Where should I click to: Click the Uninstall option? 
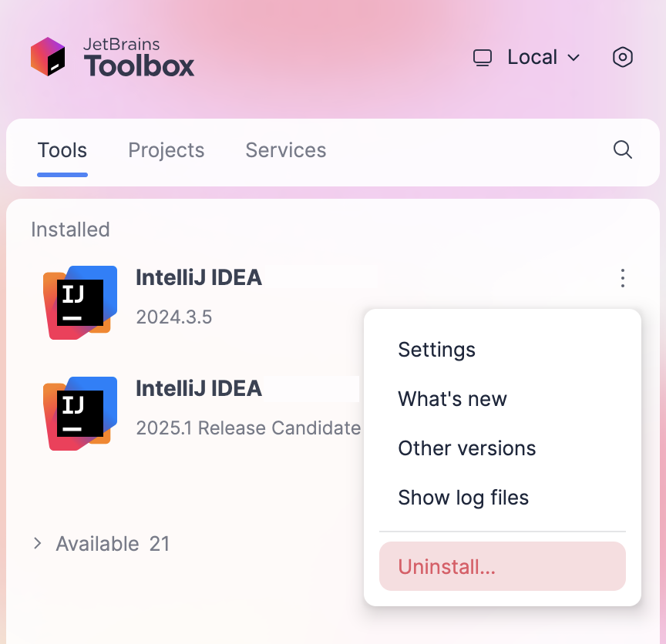446,566
